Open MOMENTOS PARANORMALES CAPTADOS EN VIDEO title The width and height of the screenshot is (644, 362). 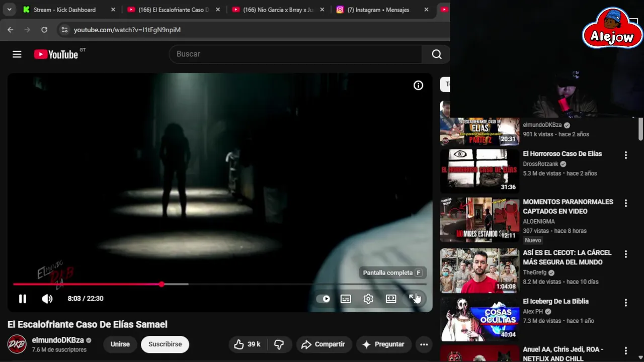pos(568,207)
